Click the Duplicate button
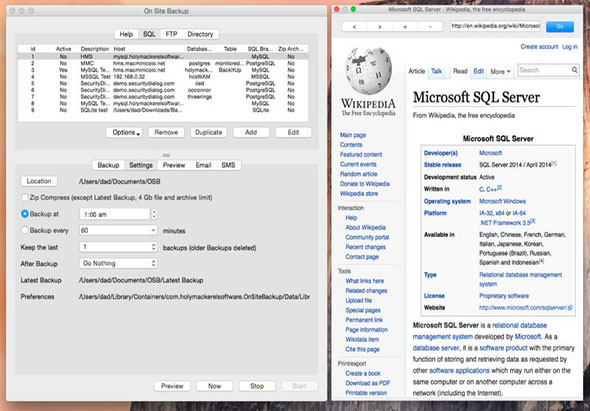The width and height of the screenshot is (590, 411). [209, 132]
